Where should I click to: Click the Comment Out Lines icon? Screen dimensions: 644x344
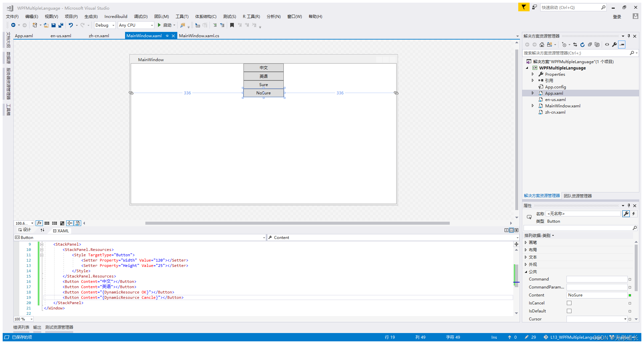click(x=215, y=25)
